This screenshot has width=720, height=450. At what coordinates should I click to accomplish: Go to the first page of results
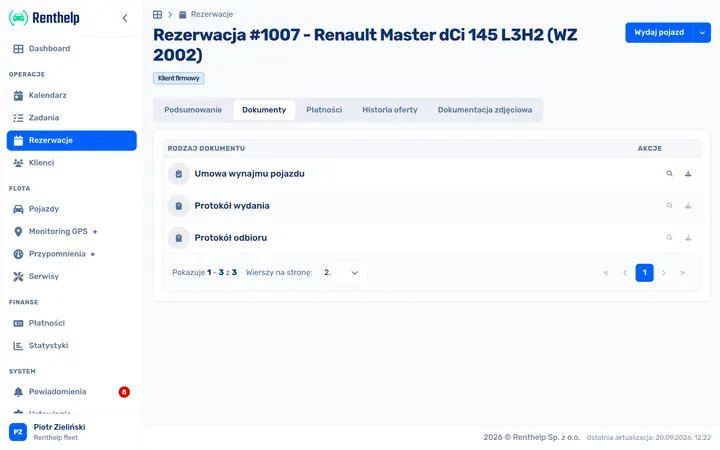606,273
